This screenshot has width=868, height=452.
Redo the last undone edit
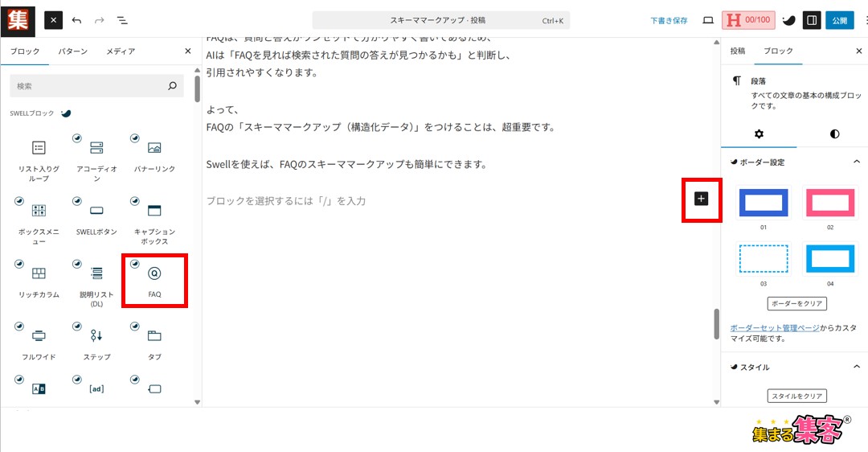[x=99, y=20]
